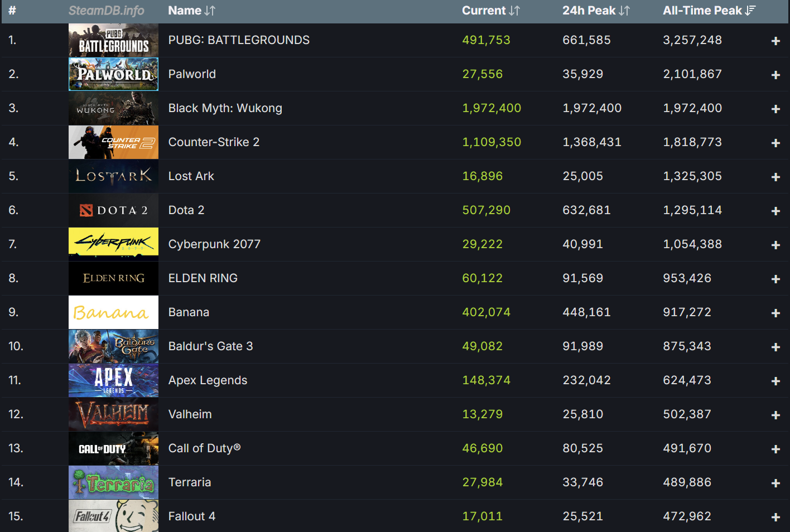790x532 pixels.
Task: Sort the table by 24h Peak column
Action: [596, 11]
